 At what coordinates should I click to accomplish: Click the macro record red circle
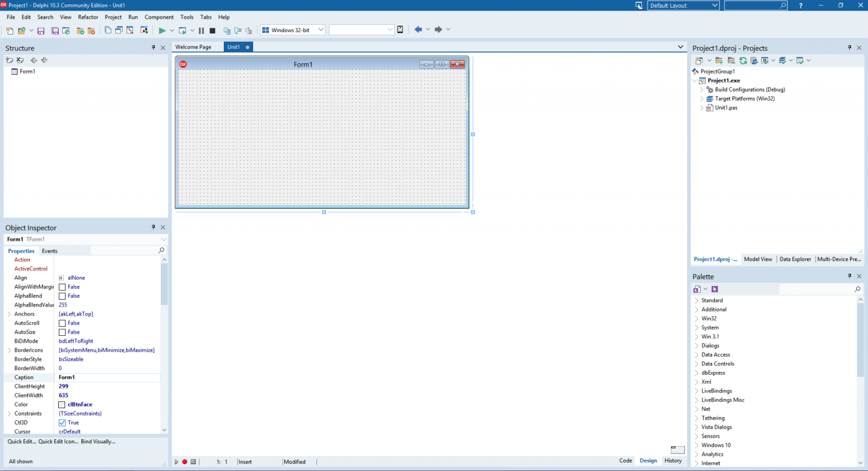point(185,462)
